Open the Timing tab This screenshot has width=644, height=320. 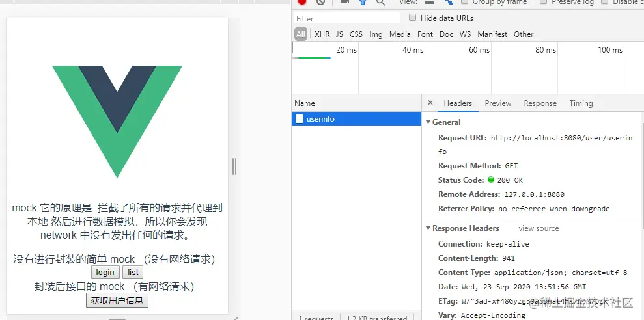point(581,103)
